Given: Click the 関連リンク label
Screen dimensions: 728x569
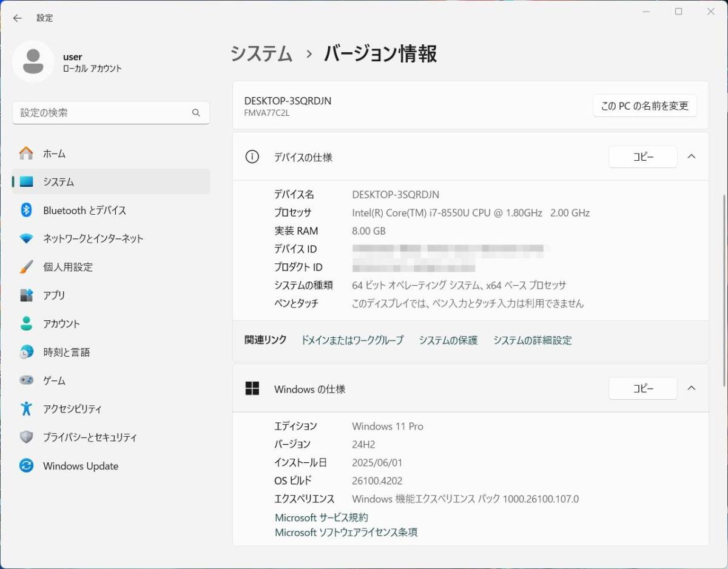Looking at the screenshot, I should coord(265,340).
